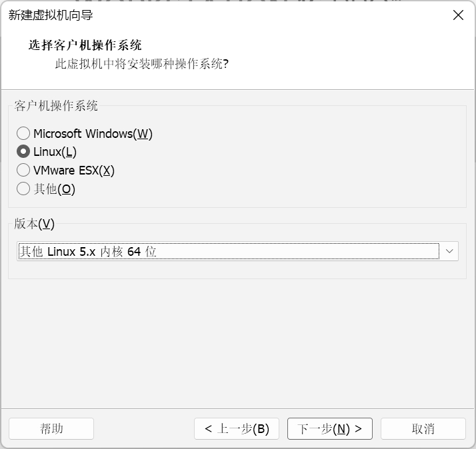Close the 新建虚拟机向导 dialog window
Viewport: 476px width, 449px height.
[458, 15]
